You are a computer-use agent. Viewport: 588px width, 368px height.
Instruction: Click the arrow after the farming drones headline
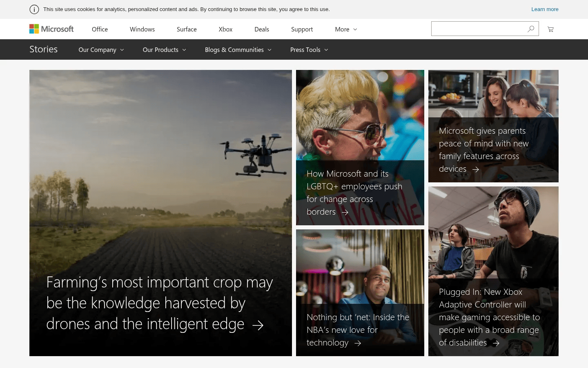click(x=258, y=325)
